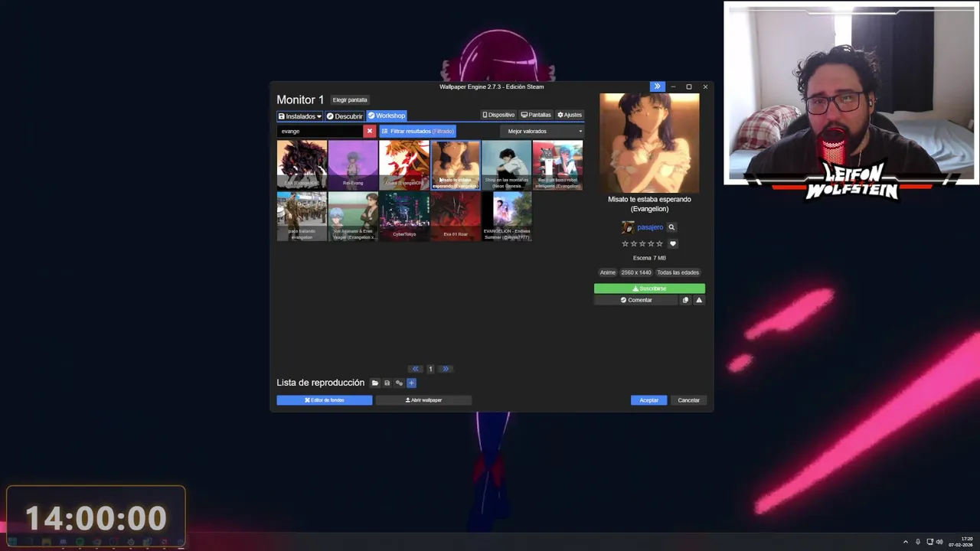Switch to the Workshop tab
The image size is (980, 551).
[386, 116]
